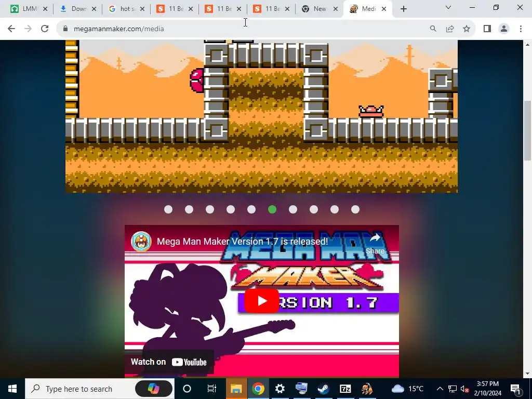Select the fifth carousel dot
Image resolution: width=532 pixels, height=399 pixels.
[251, 209]
